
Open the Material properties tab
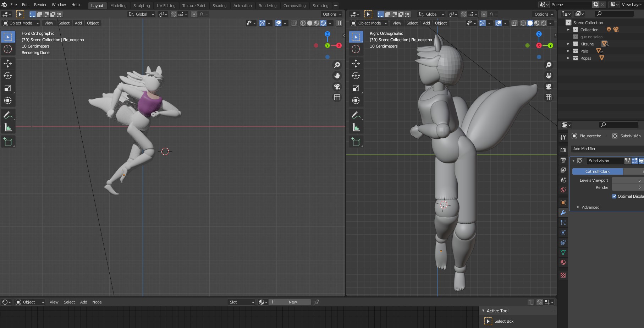[x=563, y=262]
